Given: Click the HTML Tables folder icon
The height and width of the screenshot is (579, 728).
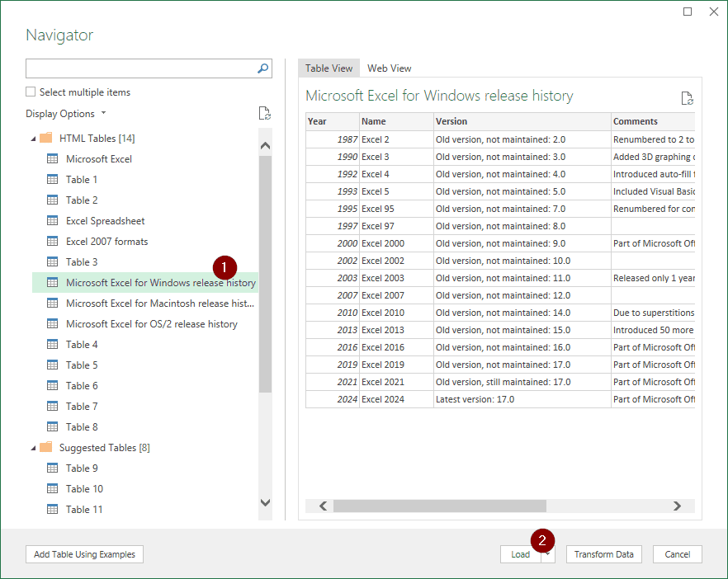Looking at the screenshot, I should click(x=46, y=138).
